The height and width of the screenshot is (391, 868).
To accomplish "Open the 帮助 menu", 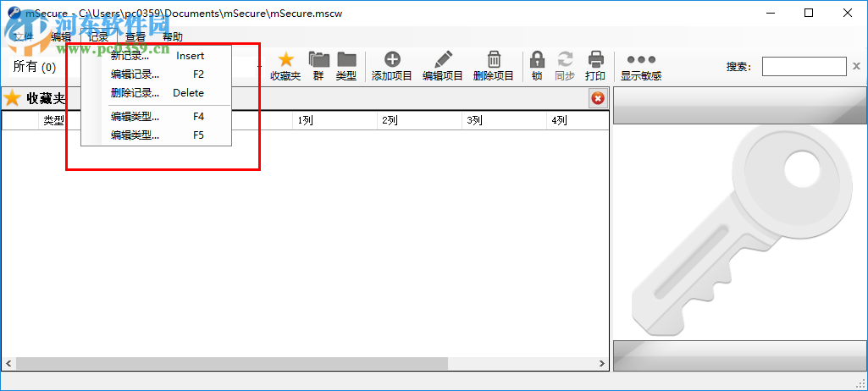I will click(172, 37).
